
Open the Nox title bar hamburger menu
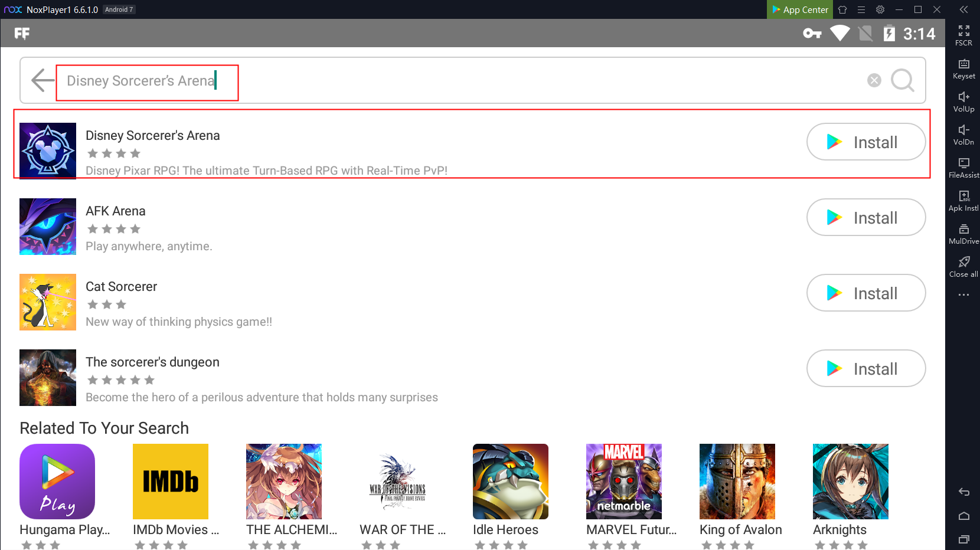(x=861, y=9)
